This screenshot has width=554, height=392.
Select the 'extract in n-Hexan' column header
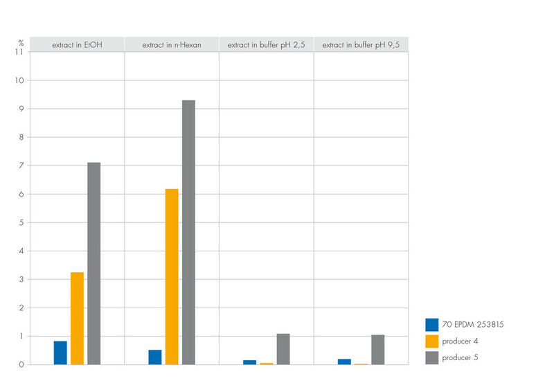(172, 44)
